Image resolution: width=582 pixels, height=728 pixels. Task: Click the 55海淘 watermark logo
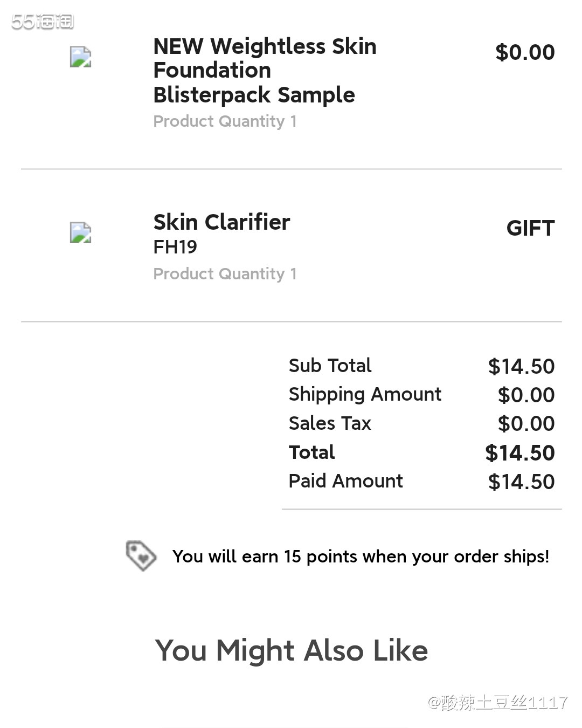click(x=43, y=22)
